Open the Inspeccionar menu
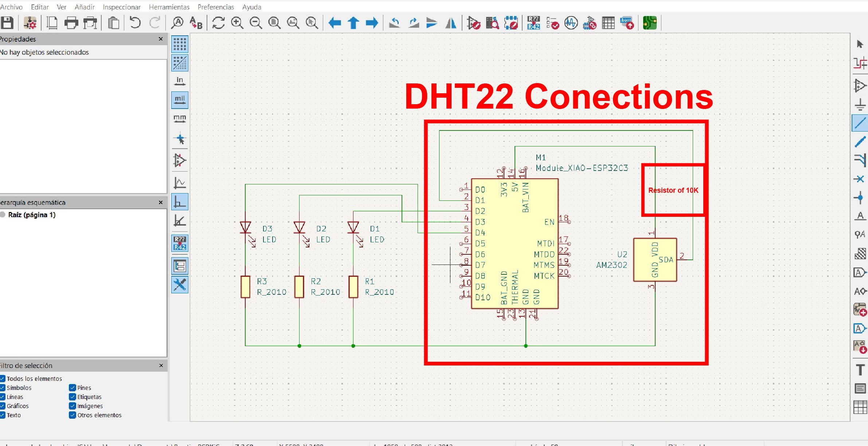 pyautogui.click(x=121, y=7)
